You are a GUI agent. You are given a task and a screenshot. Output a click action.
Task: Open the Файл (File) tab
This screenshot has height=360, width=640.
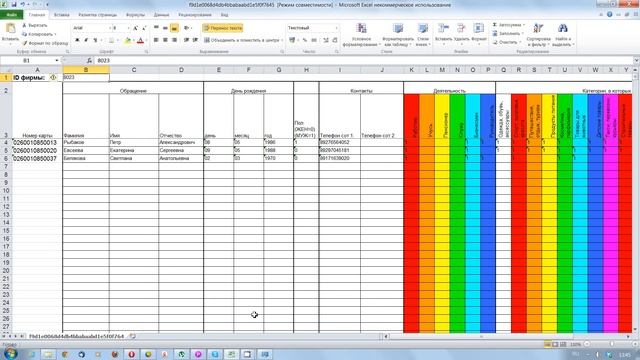coord(11,15)
